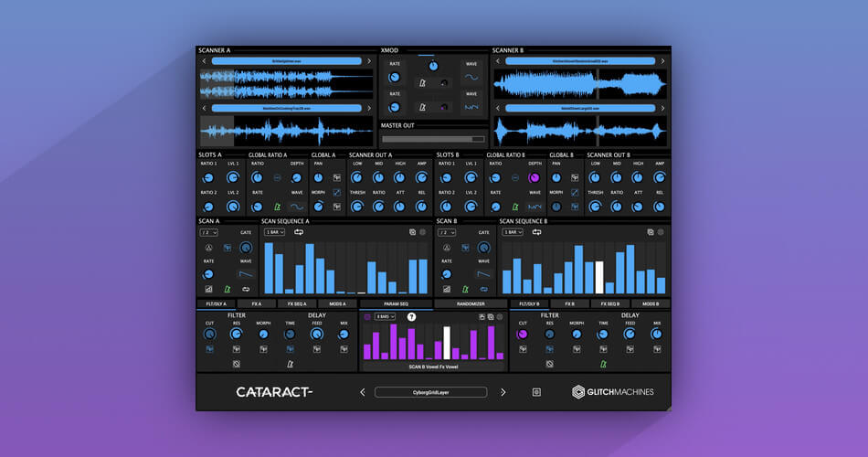
Task: Toggle the Delay A tempo sync metronome
Action: (290, 364)
